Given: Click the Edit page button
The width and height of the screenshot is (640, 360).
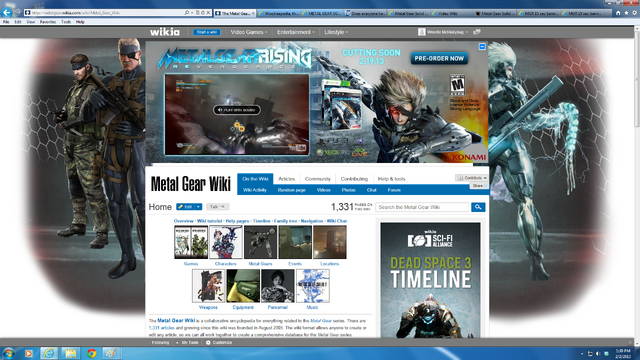Looking at the screenshot, I should 185,207.
